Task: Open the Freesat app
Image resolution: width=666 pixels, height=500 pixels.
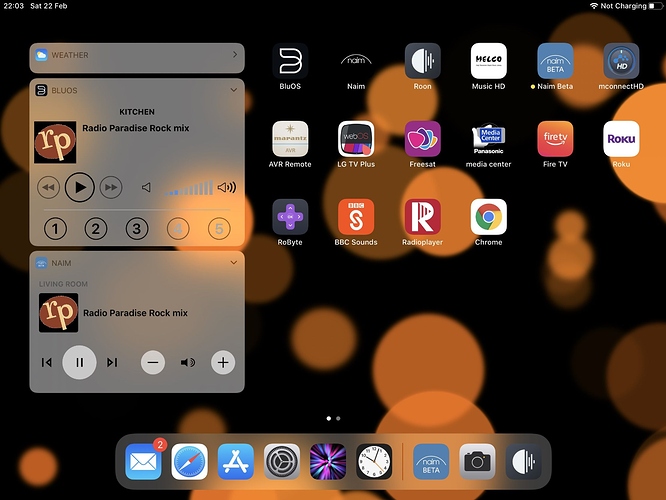Action: (x=422, y=139)
